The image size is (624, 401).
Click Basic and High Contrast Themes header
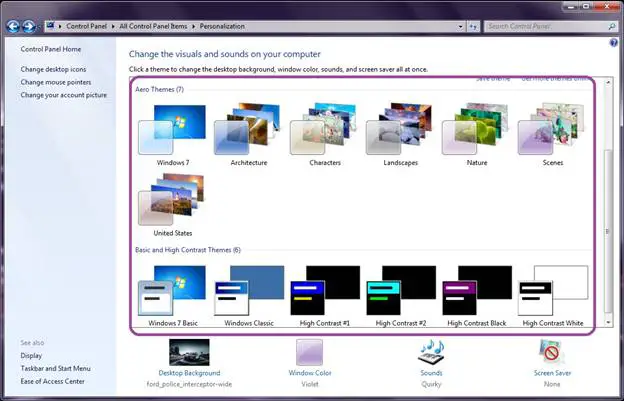(x=188, y=250)
